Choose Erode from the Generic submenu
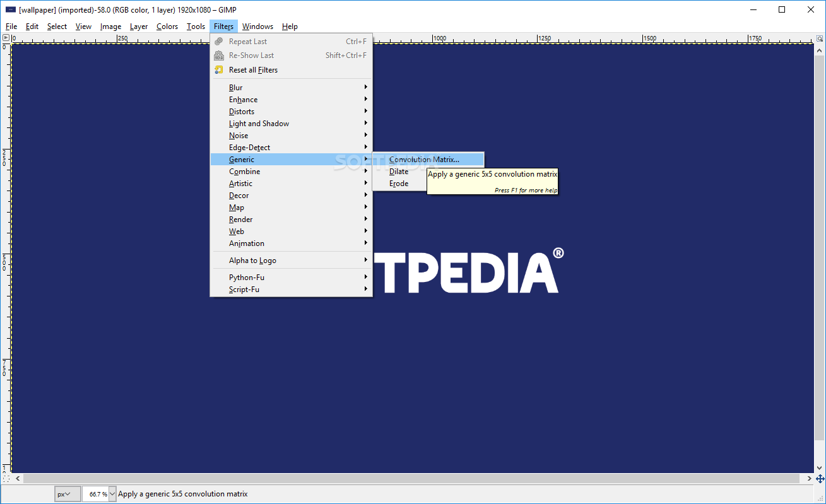The width and height of the screenshot is (826, 504). pyautogui.click(x=399, y=184)
